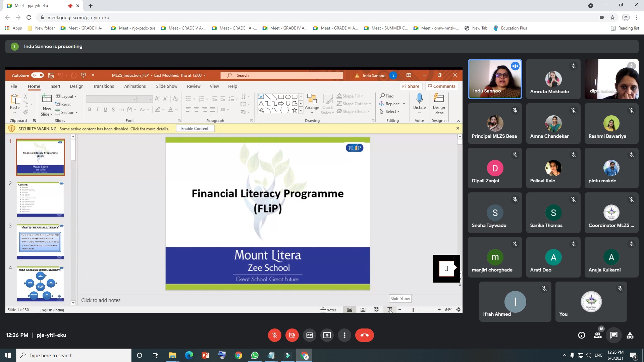This screenshot has height=362, width=644.
Task: Switch to Reading View icon
Action: pyautogui.click(x=376, y=310)
